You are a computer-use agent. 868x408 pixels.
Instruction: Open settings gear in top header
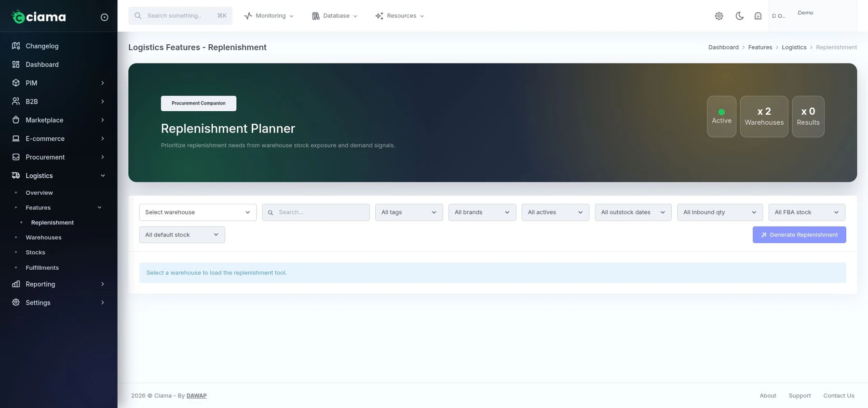pos(719,16)
